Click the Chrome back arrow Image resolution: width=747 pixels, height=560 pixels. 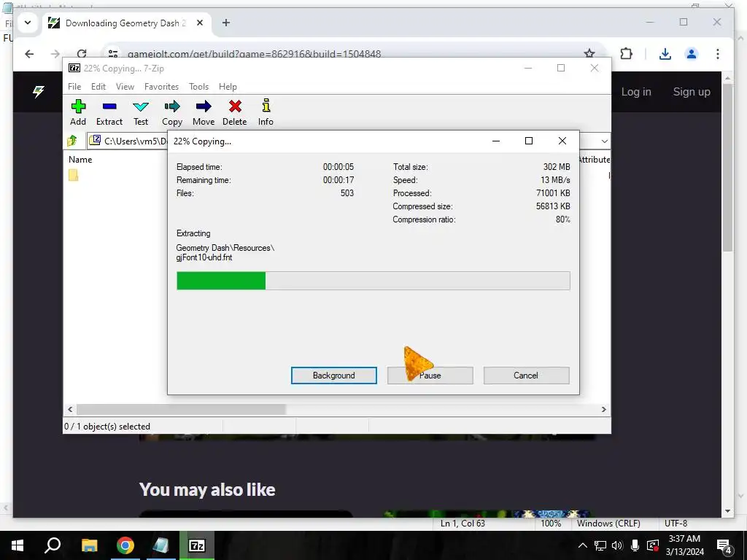pos(29,54)
